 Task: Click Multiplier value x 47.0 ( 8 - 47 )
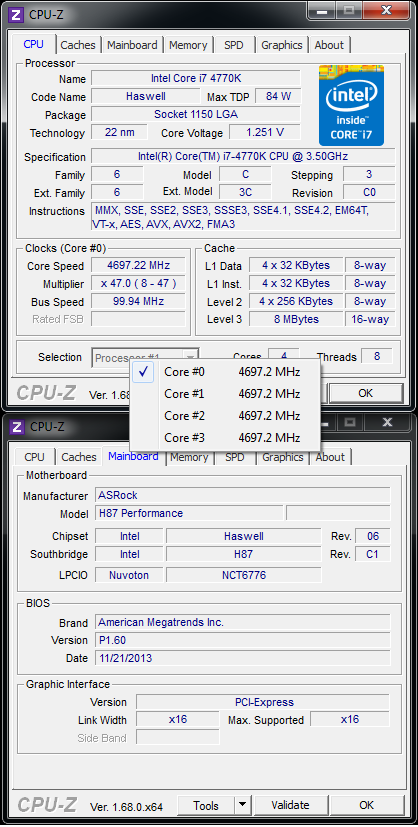click(139, 283)
